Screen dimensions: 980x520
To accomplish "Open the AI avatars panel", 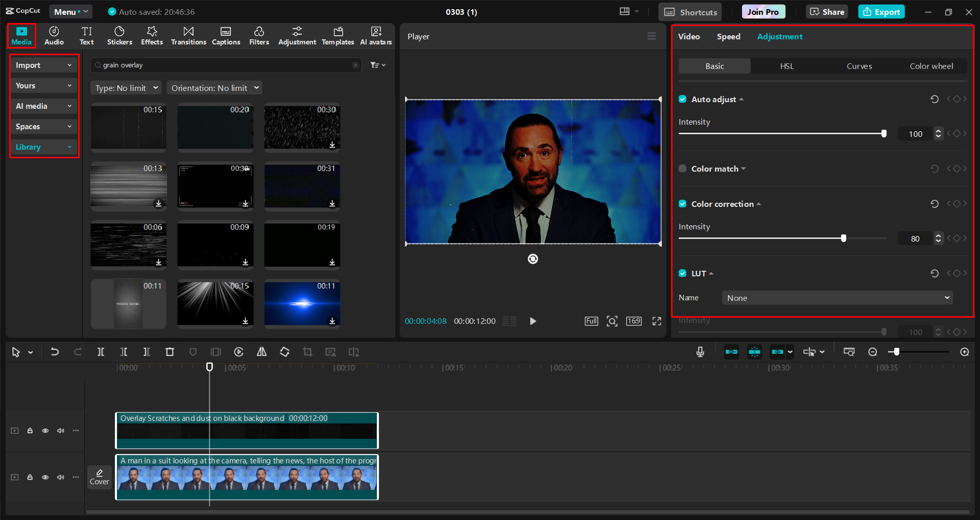I will [375, 35].
